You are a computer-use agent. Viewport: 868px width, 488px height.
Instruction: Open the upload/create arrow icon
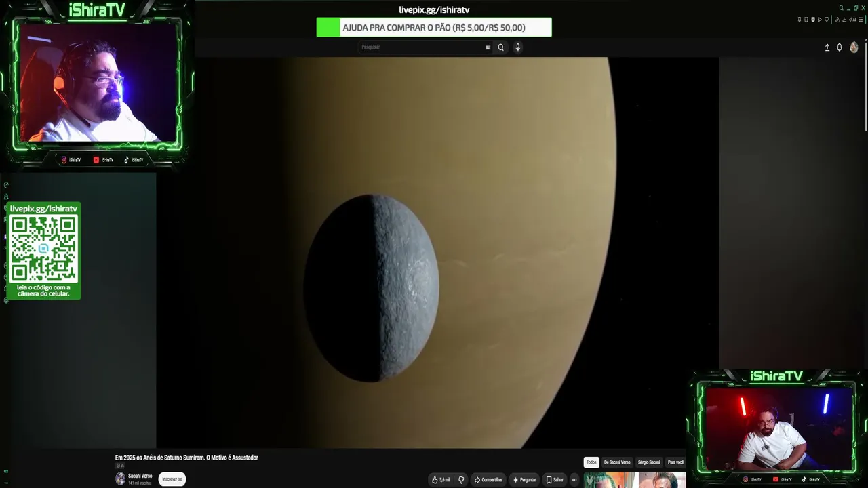pyautogui.click(x=827, y=47)
